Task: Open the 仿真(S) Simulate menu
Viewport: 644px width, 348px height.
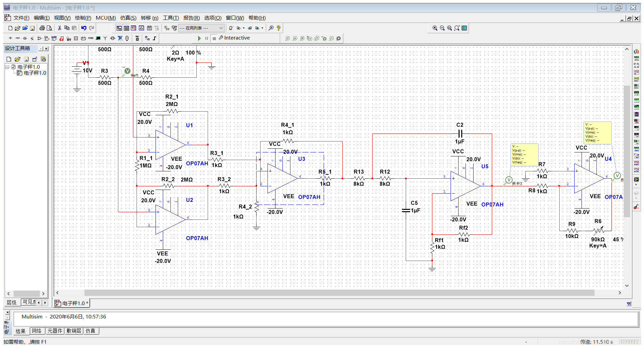Action: pos(128,18)
